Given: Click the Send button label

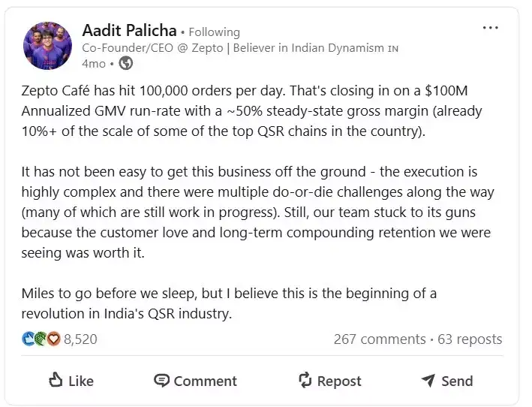Looking at the screenshot, I should 457,381.
